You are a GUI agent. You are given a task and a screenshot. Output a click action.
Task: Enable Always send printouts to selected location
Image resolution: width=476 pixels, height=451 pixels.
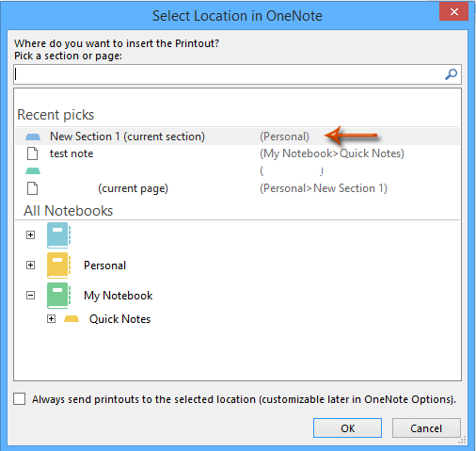tap(20, 399)
